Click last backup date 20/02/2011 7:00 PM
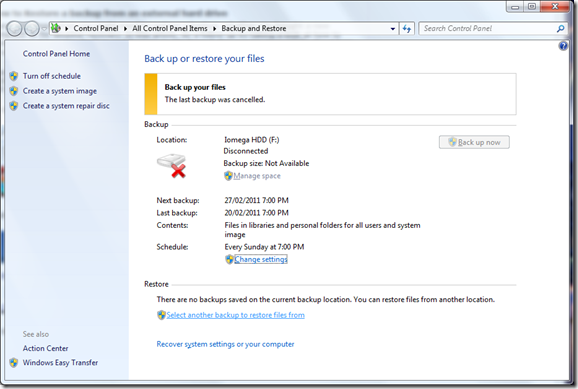The image size is (578, 389). pos(256,213)
